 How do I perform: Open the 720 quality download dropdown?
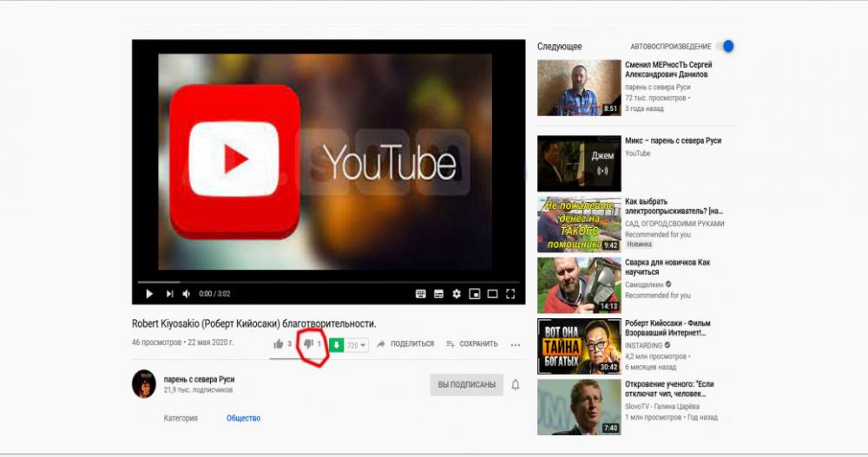coord(357,345)
